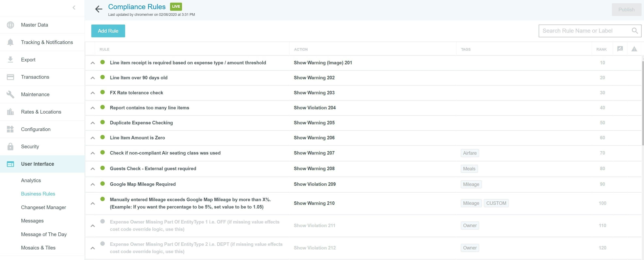Viewport: 644px width, 260px height.
Task: Select Message of The Day submenu
Action: (44, 234)
